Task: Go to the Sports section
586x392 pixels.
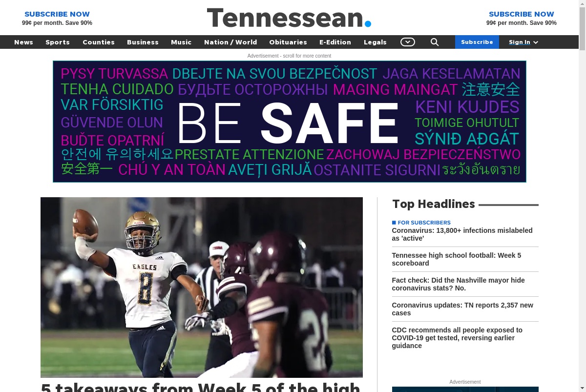Action: coord(58,42)
